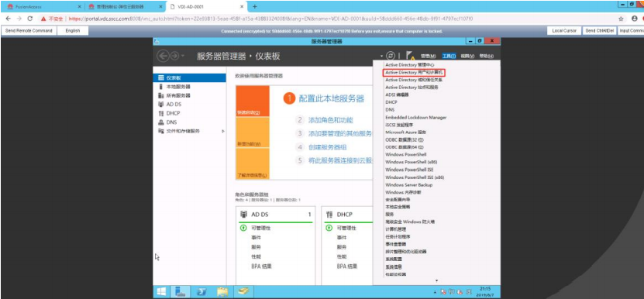Viewport: 644px width, 299px height.
Task: Click the Local Cursor button
Action: [x=564, y=31]
